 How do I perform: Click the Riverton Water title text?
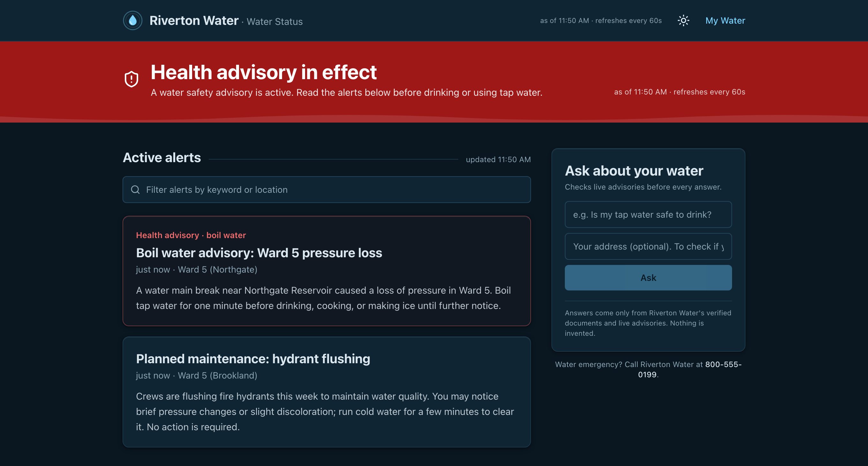tap(194, 20)
